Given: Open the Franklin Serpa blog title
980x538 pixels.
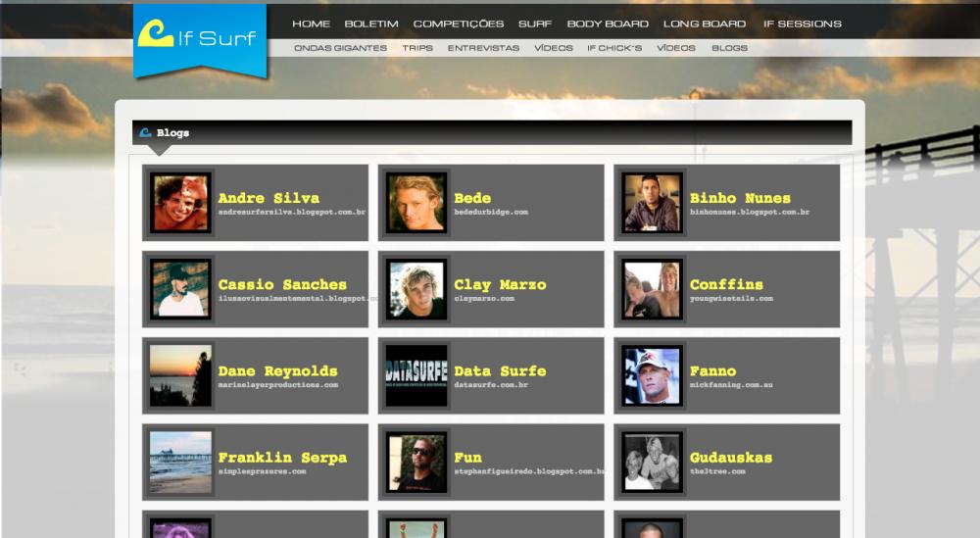Looking at the screenshot, I should point(282,458).
